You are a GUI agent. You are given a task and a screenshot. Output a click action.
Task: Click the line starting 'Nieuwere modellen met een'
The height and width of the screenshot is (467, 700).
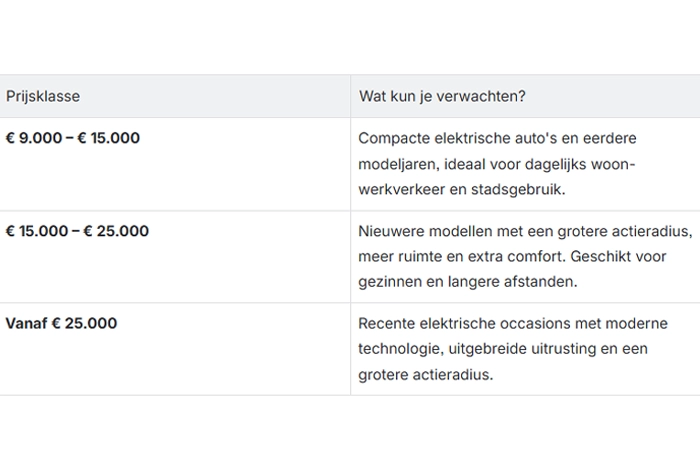[525, 231]
